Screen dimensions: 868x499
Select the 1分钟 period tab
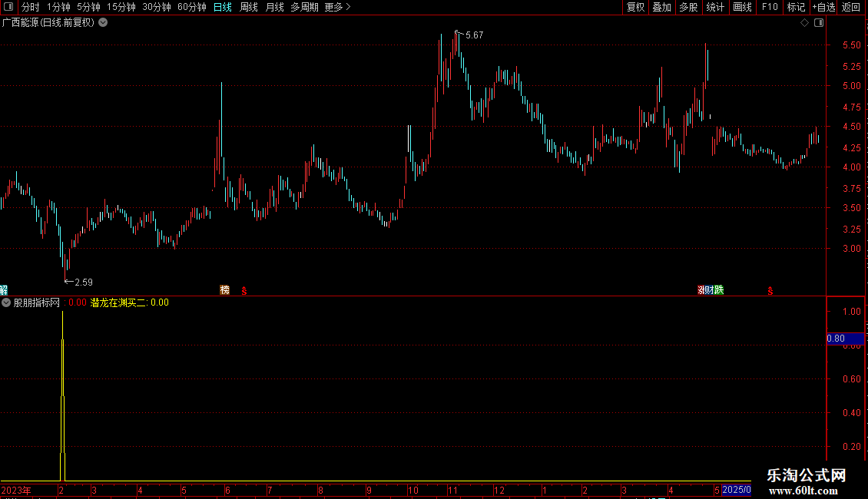[58, 7]
